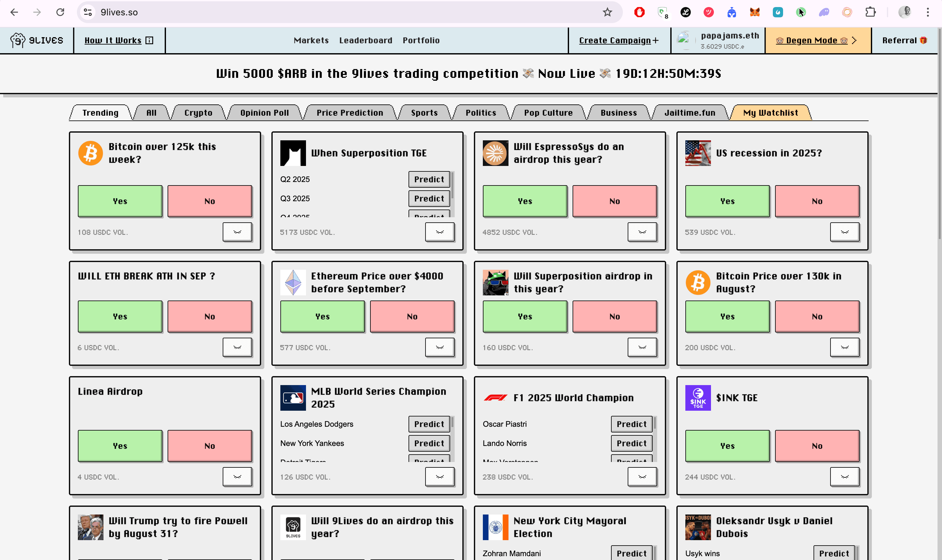Click the F1 logo icon
The image size is (942, 560).
pyautogui.click(x=496, y=398)
